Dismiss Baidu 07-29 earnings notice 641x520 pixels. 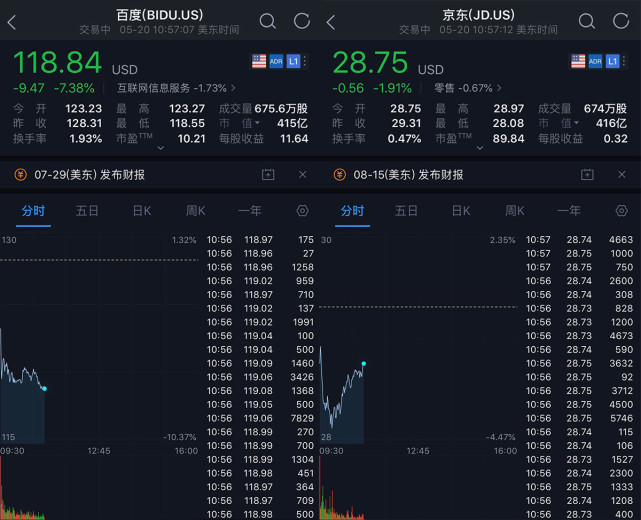point(303,175)
